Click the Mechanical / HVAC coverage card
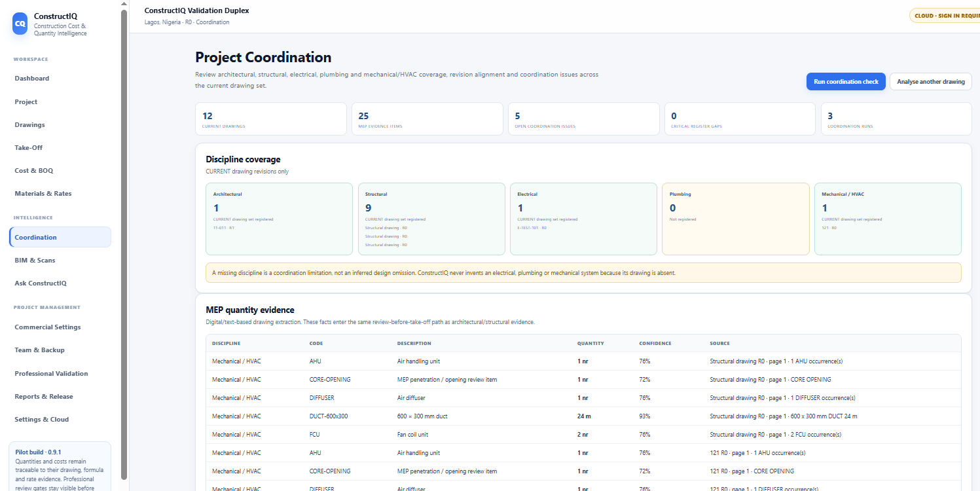The image size is (980, 491). [x=888, y=219]
